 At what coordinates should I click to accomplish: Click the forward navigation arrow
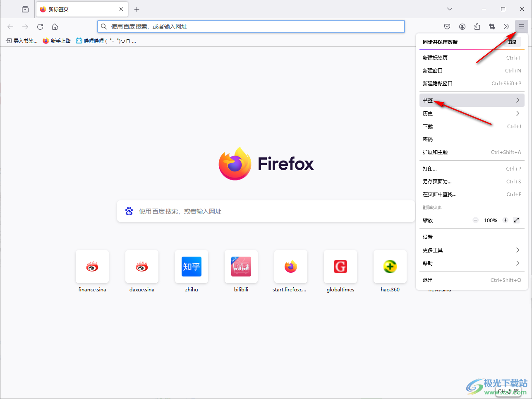25,26
